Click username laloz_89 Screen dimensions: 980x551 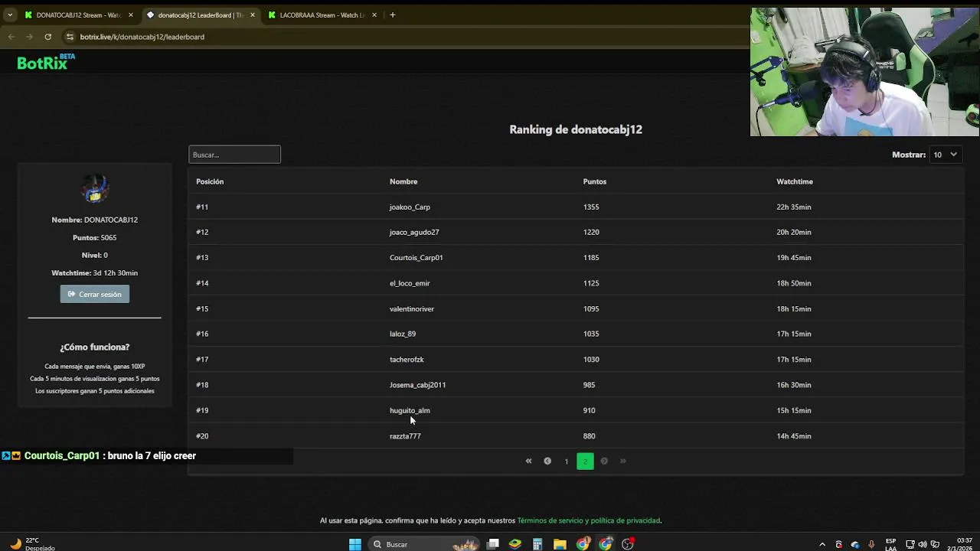click(403, 334)
